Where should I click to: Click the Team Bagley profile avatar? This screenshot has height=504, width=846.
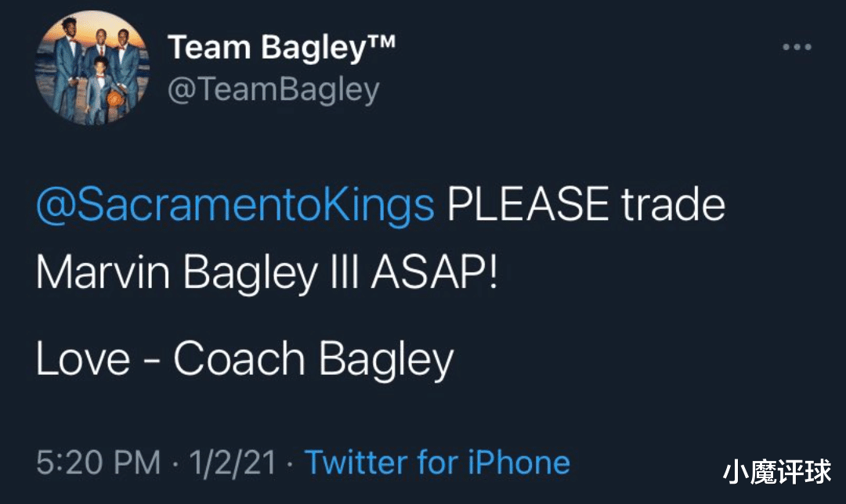93,70
